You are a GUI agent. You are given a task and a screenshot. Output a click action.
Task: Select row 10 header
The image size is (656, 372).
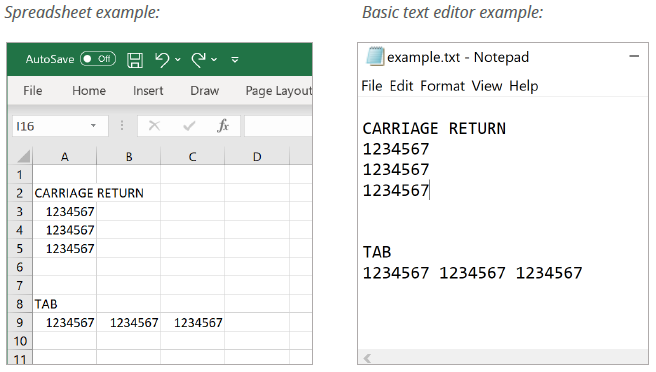tap(20, 341)
